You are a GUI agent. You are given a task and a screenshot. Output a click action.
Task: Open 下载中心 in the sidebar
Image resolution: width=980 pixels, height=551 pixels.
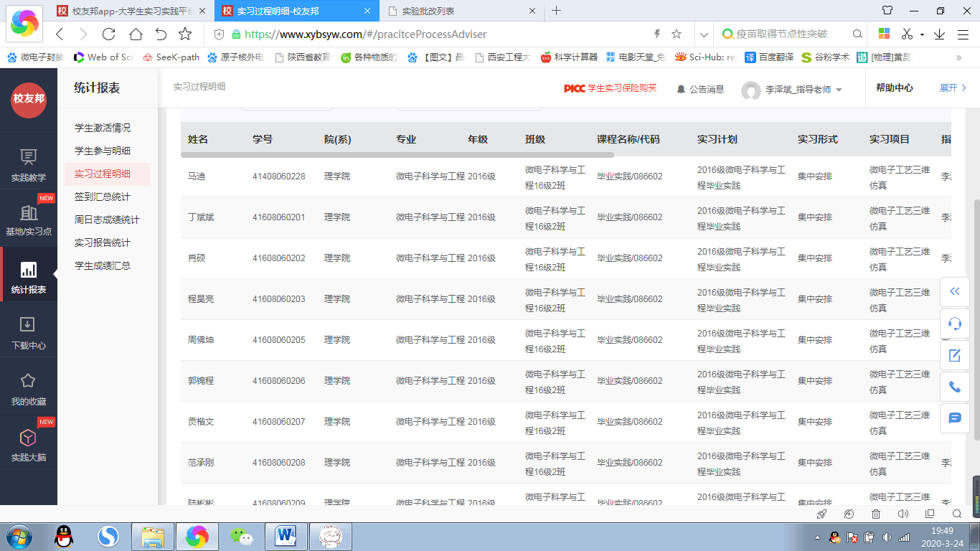click(28, 332)
